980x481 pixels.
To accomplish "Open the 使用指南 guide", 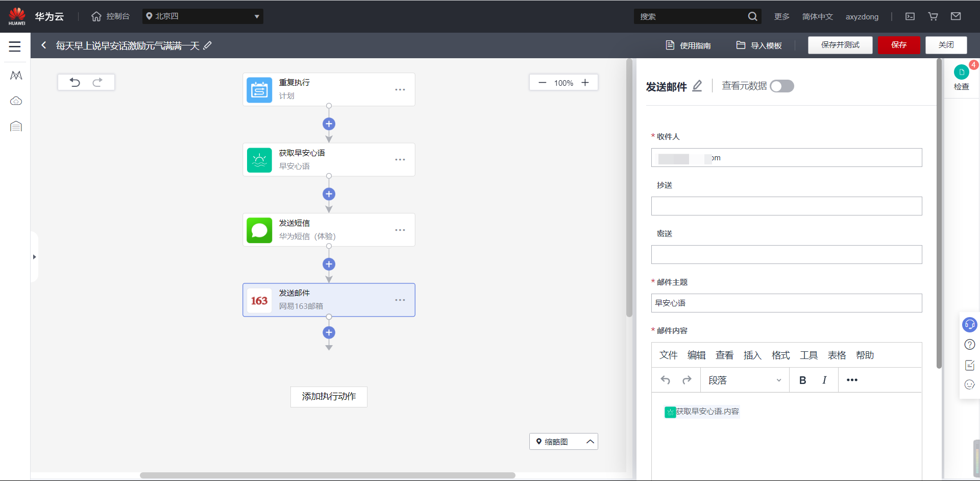I will point(688,45).
